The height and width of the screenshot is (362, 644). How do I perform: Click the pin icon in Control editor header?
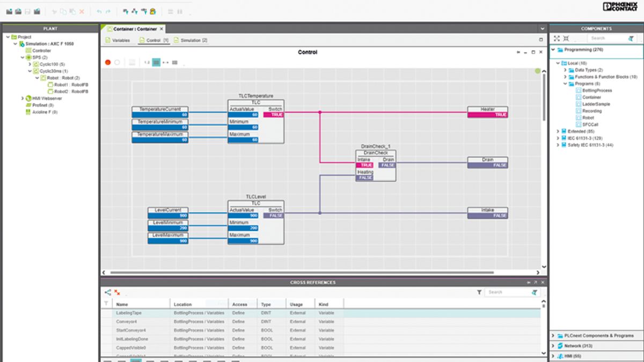(x=518, y=52)
